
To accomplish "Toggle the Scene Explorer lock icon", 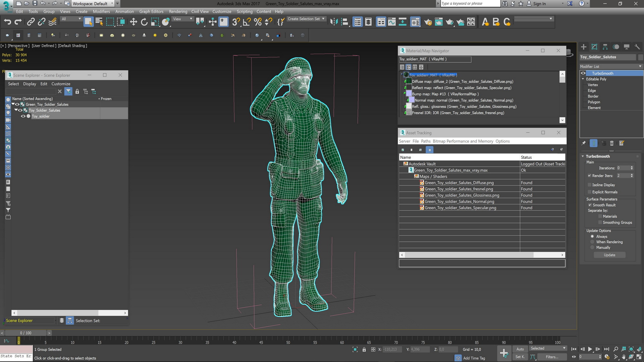I will 77,92.
